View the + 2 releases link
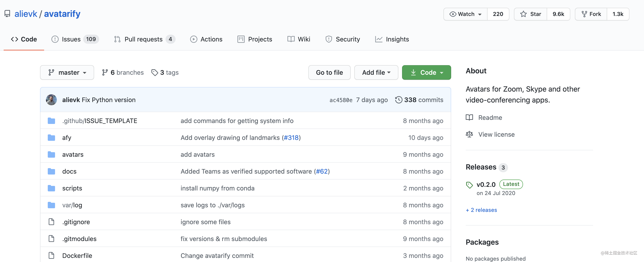This screenshot has width=644, height=262. (481, 210)
